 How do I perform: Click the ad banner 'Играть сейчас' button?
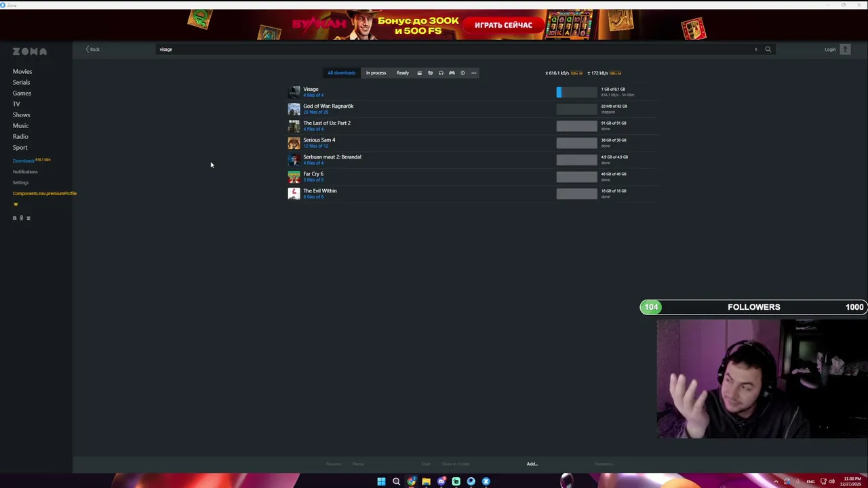(x=504, y=25)
